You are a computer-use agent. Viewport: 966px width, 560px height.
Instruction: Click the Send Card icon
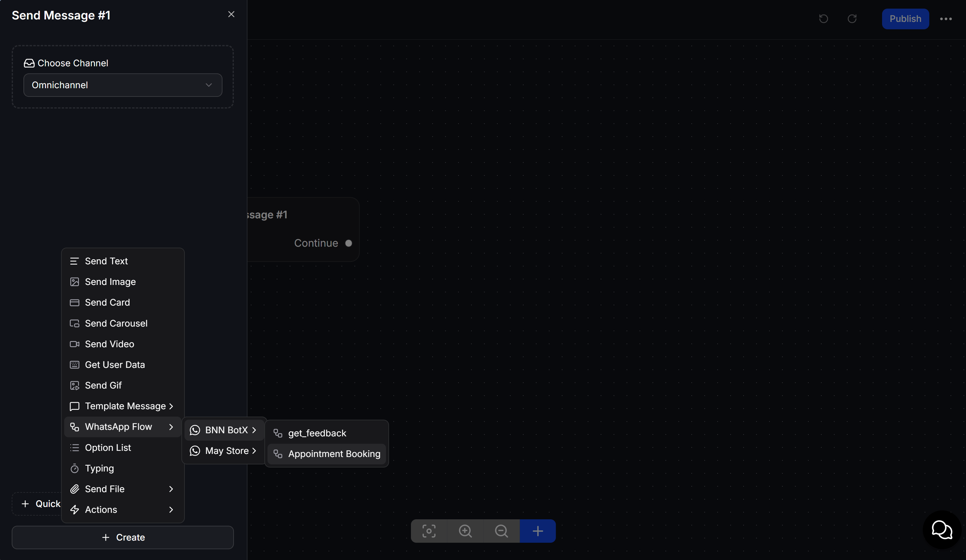tap(74, 302)
